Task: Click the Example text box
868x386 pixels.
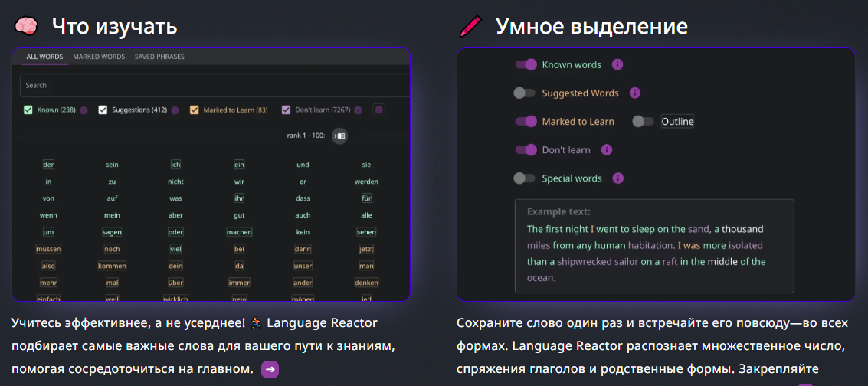Action: point(654,246)
